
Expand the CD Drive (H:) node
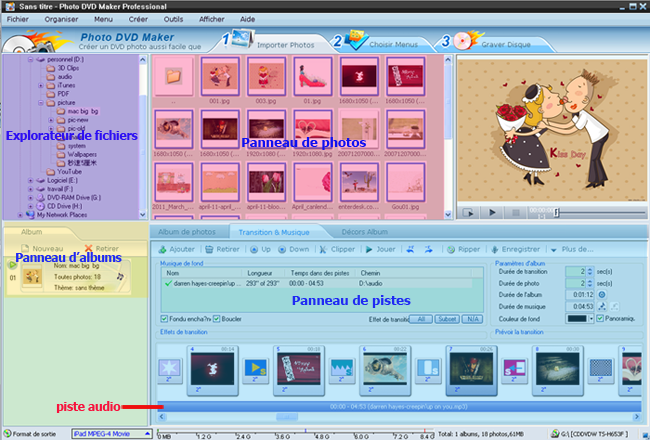coord(30,206)
